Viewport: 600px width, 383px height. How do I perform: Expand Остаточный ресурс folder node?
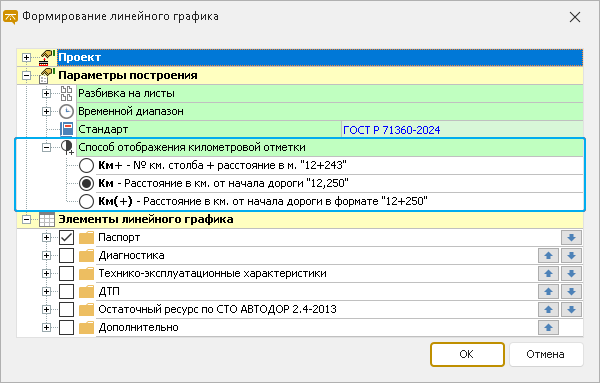(x=46, y=310)
